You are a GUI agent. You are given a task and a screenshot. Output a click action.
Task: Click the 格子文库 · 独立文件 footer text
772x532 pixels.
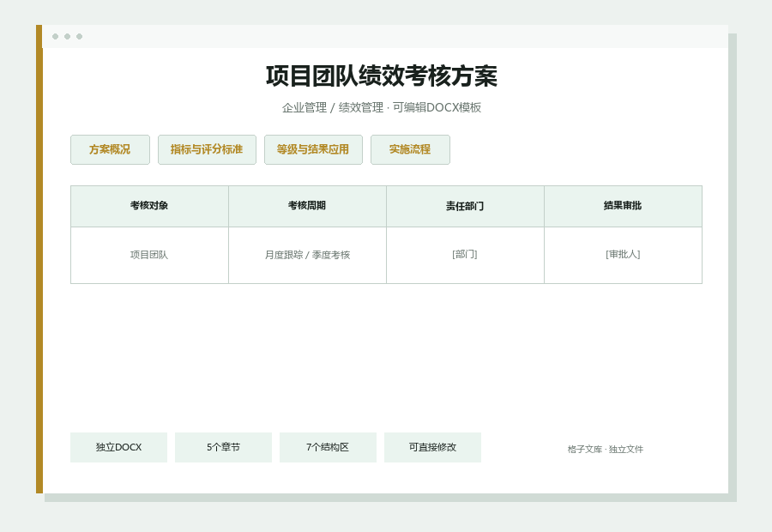(x=605, y=450)
